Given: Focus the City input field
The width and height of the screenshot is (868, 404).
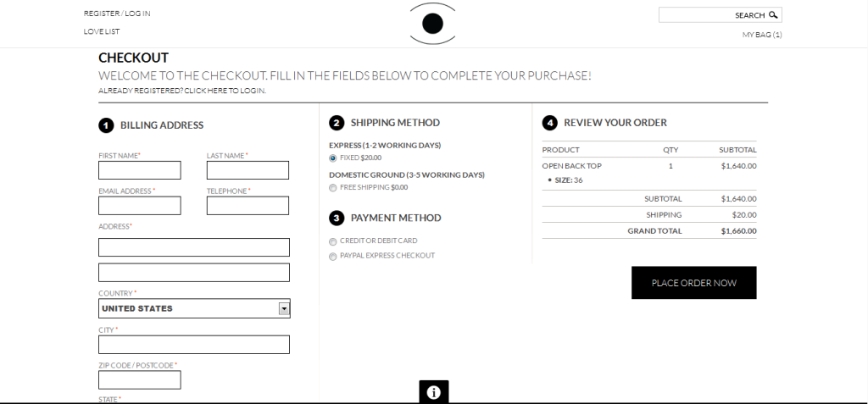Looking at the screenshot, I should click(x=194, y=344).
